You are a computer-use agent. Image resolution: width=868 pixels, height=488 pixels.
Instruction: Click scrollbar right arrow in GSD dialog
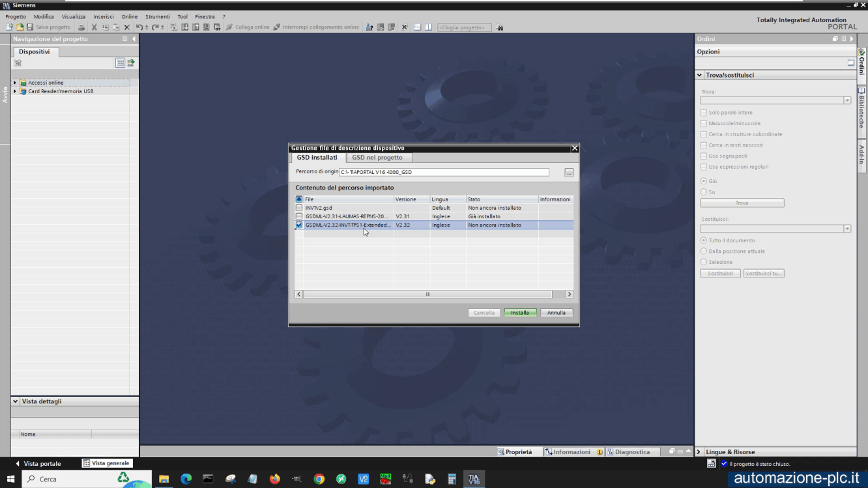569,294
